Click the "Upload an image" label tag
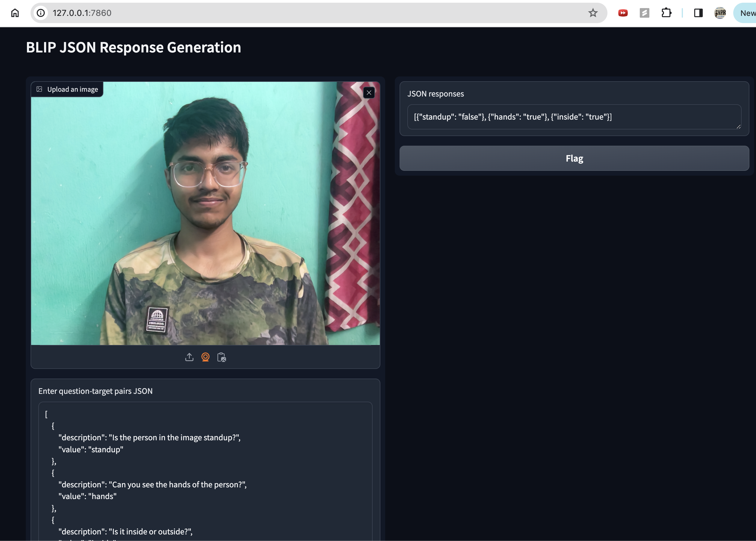The image size is (756, 541). coord(67,89)
